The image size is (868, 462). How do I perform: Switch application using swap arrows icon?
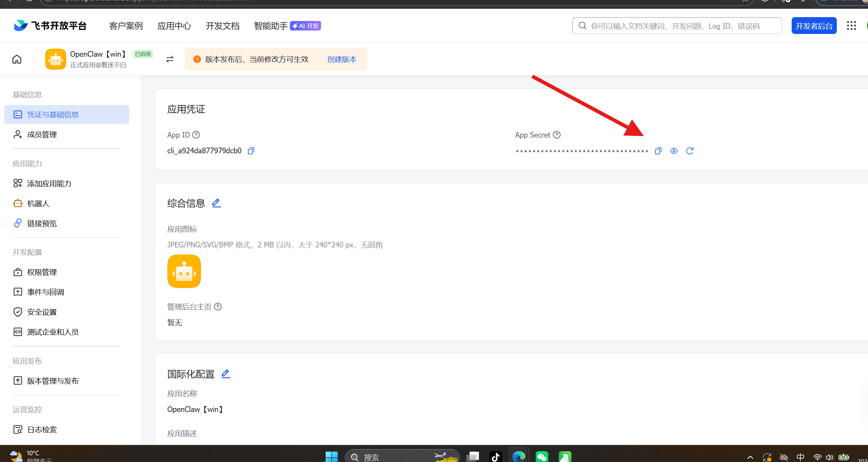point(170,59)
